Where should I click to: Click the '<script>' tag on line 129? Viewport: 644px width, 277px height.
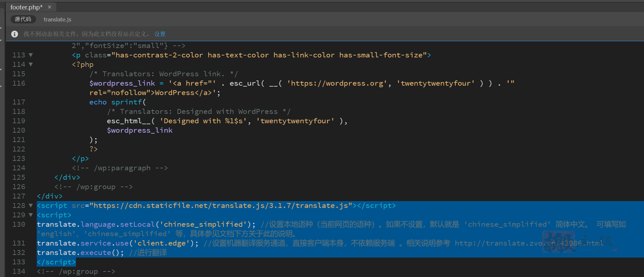pos(54,215)
